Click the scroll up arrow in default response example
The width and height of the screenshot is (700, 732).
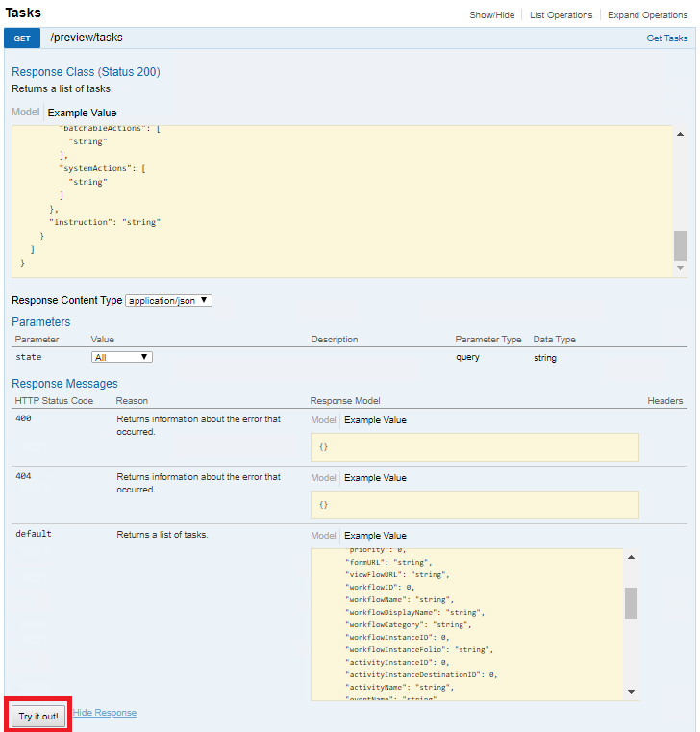[631, 557]
